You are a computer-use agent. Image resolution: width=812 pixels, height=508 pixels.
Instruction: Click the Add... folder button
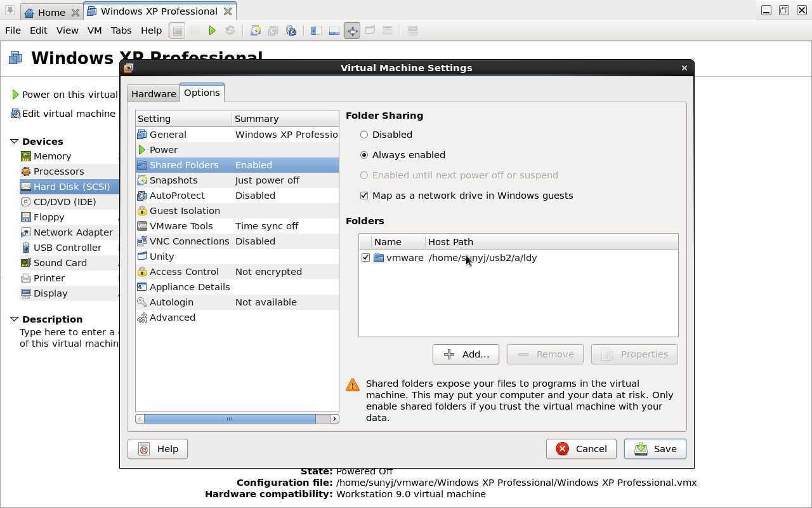pos(466,354)
